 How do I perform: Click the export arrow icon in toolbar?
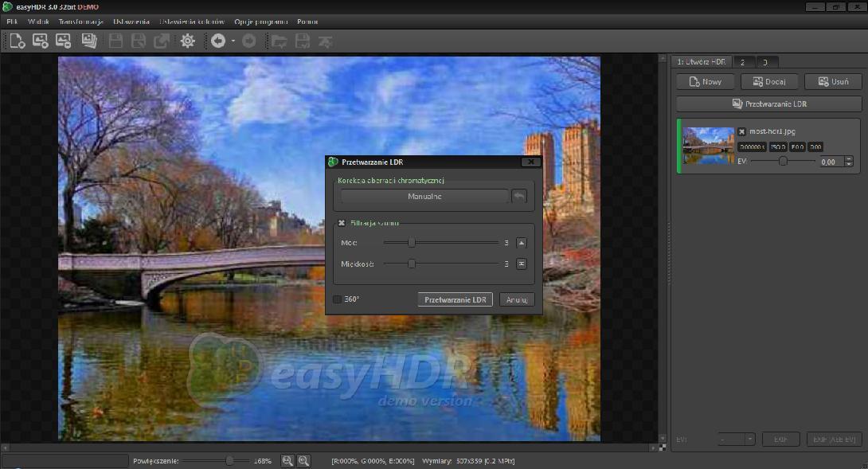(x=162, y=41)
